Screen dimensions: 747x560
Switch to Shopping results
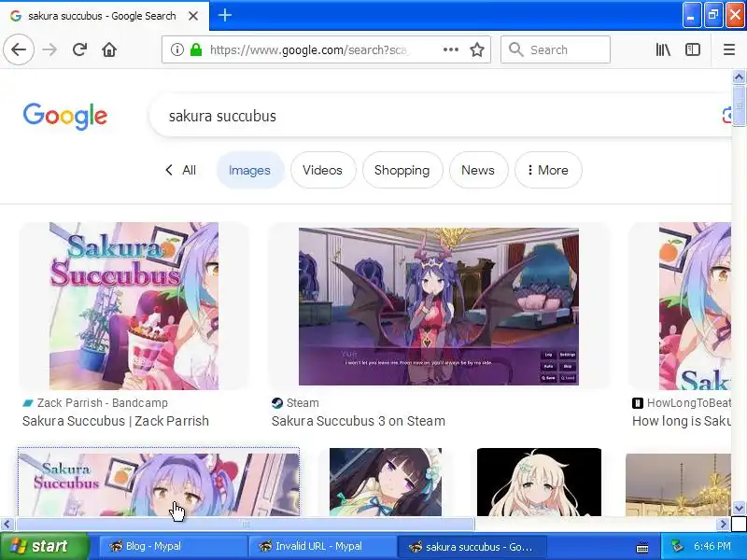(x=402, y=170)
